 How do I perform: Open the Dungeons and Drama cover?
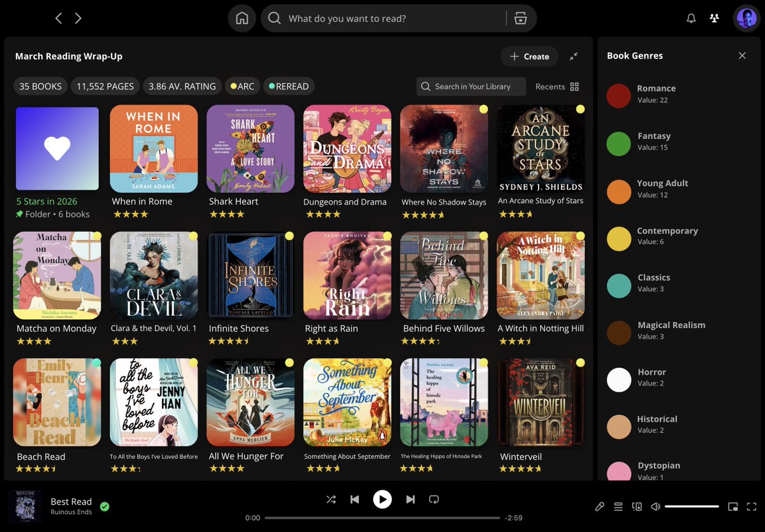tap(347, 148)
